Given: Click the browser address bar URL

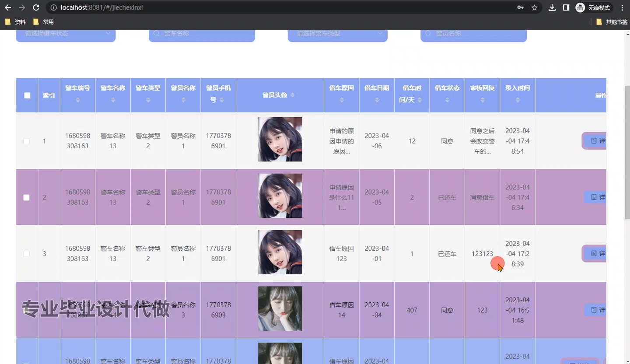Looking at the screenshot, I should coord(101,7).
